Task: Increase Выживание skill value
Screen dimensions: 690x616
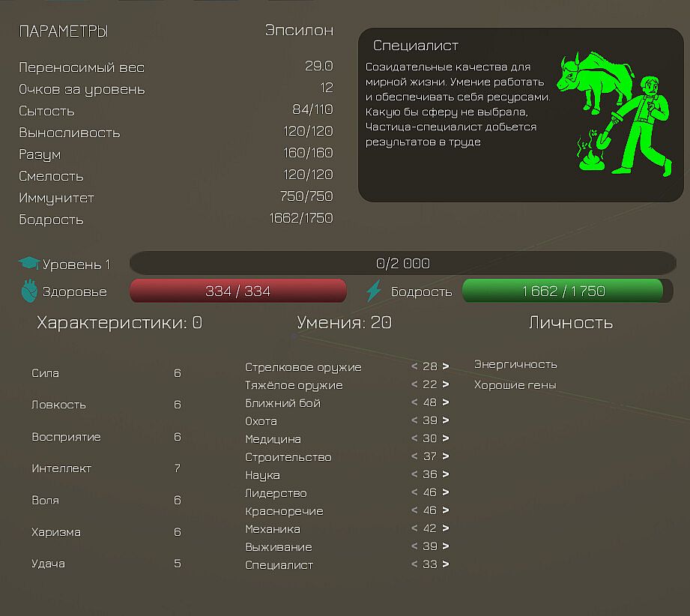Action: click(x=446, y=546)
